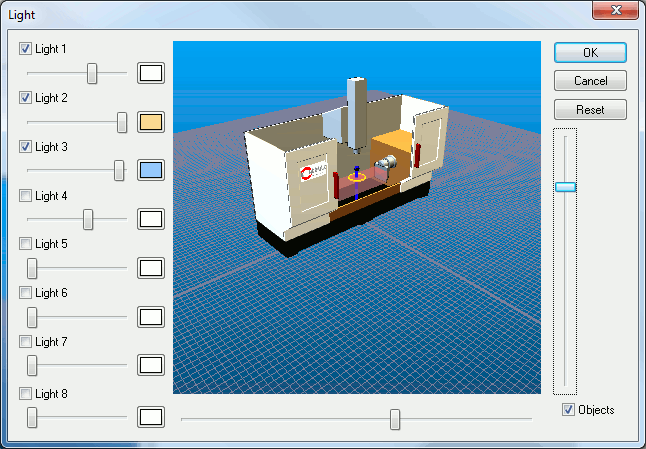Enable the Light 5 checkbox
This screenshot has height=449, width=646.
tap(25, 244)
